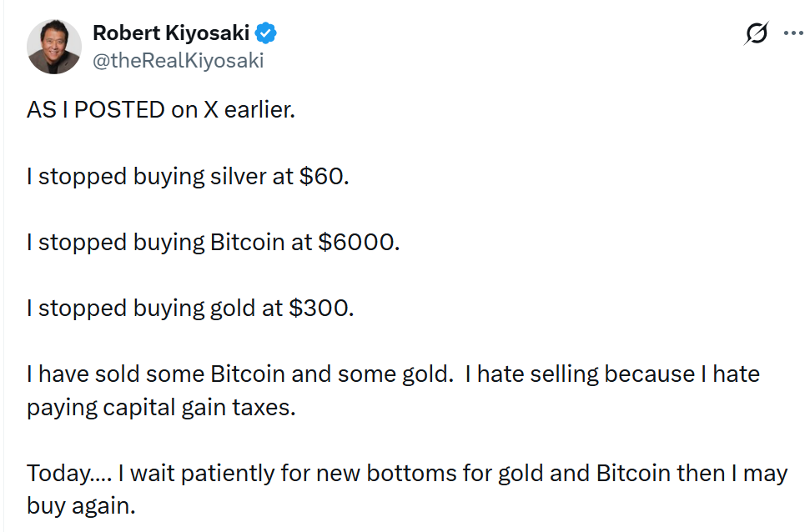Click the sentence about stopping buying gold

[x=190, y=308]
